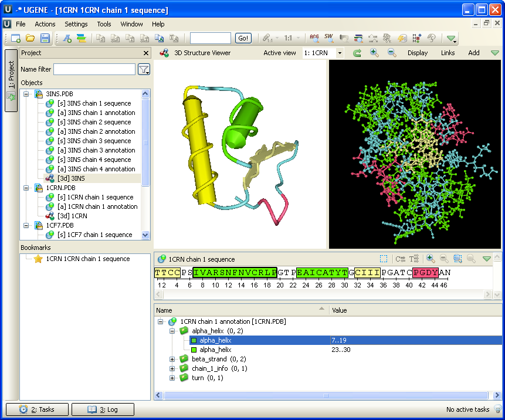Click the name filter funnel button
505x420 pixels.
[x=144, y=69]
